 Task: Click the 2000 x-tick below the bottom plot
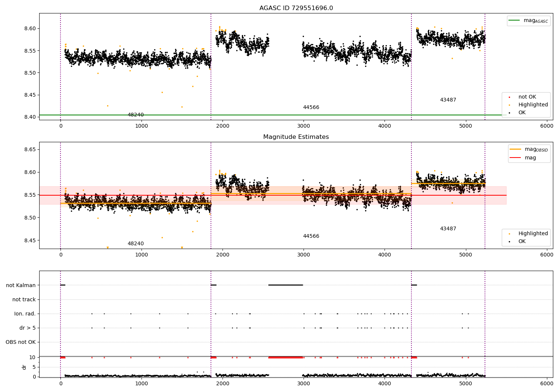coord(223,383)
